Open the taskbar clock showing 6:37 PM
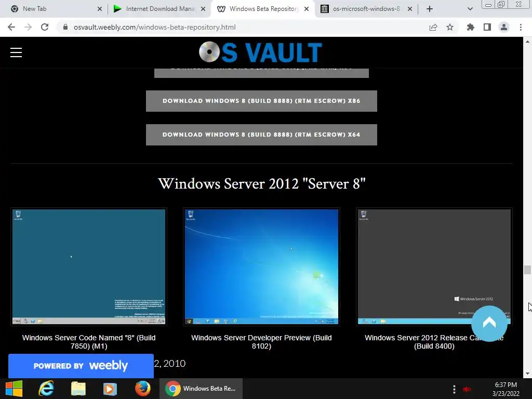532x399 pixels. click(506, 389)
